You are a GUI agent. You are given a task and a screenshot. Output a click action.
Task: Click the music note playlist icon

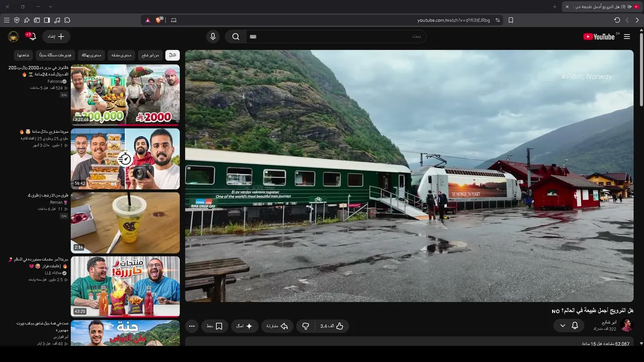[x=57, y=20]
